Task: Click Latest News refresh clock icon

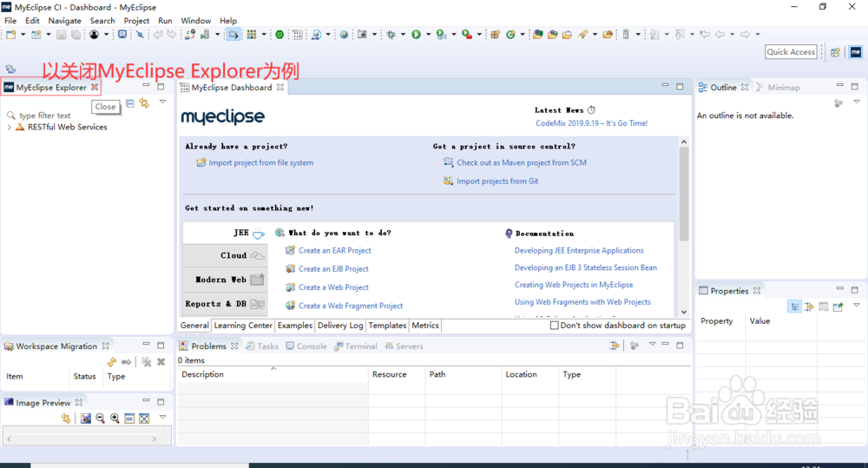Action: click(591, 109)
